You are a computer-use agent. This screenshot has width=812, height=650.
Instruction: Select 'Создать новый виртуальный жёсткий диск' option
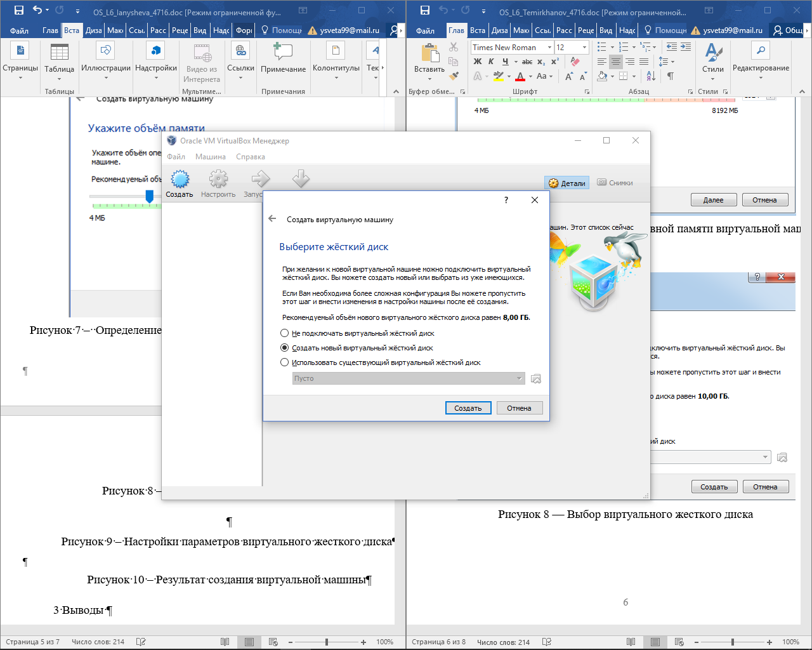pos(284,348)
